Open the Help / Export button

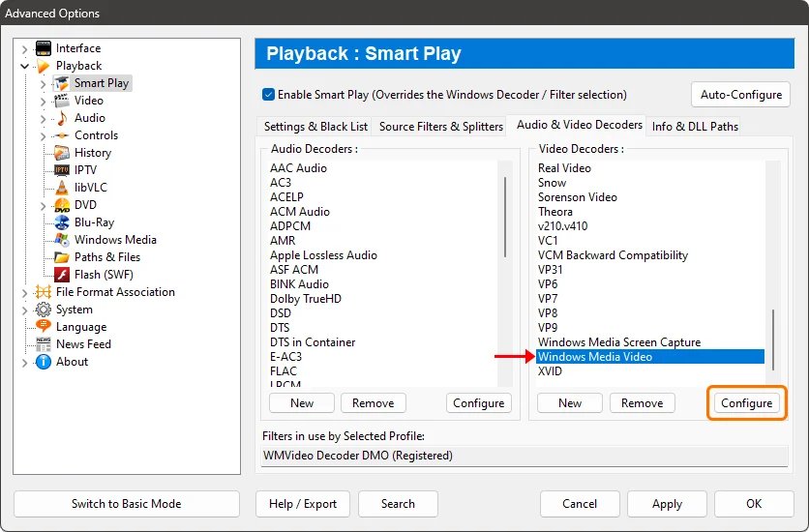tap(303, 504)
